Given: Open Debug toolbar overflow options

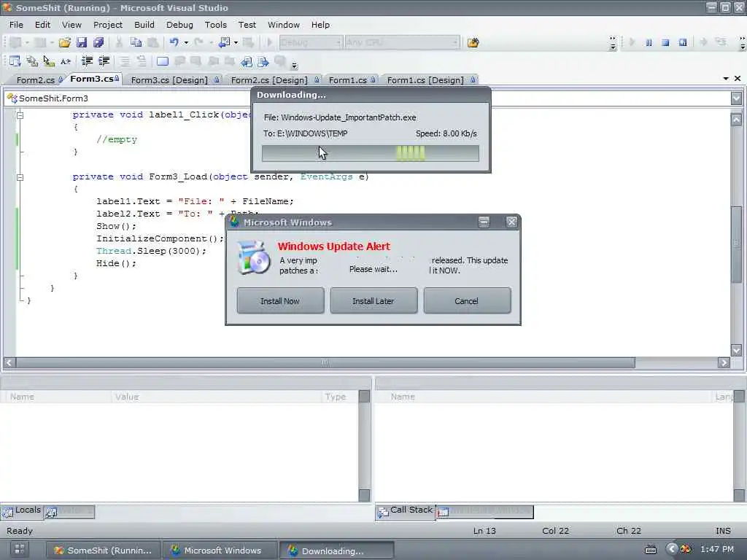Looking at the screenshot, I should [x=742, y=43].
